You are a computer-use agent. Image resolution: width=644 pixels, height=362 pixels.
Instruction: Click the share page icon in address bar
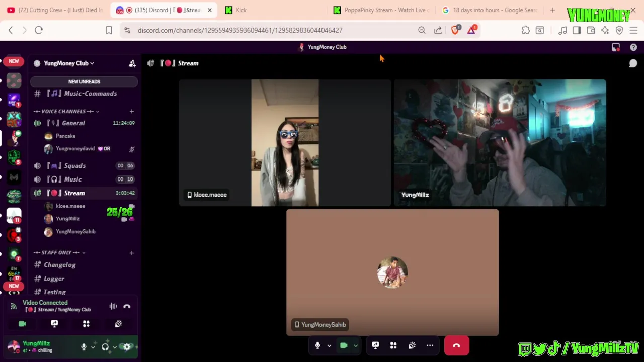[x=438, y=30]
